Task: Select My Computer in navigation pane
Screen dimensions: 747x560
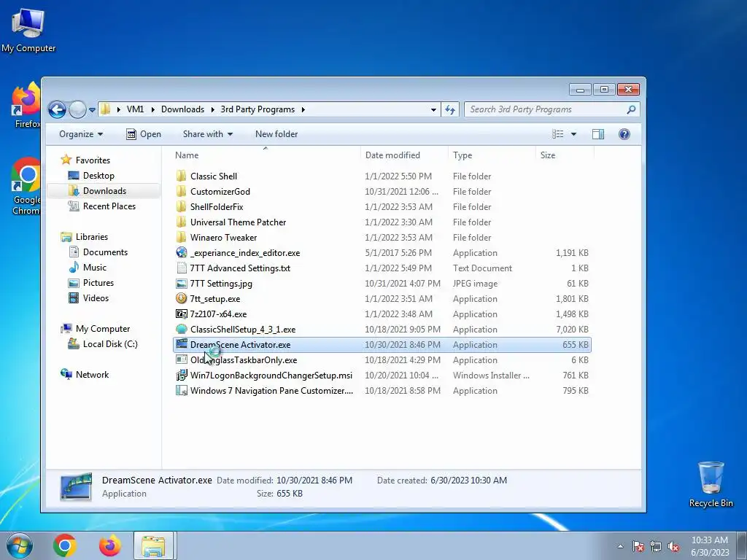Action: [102, 329]
